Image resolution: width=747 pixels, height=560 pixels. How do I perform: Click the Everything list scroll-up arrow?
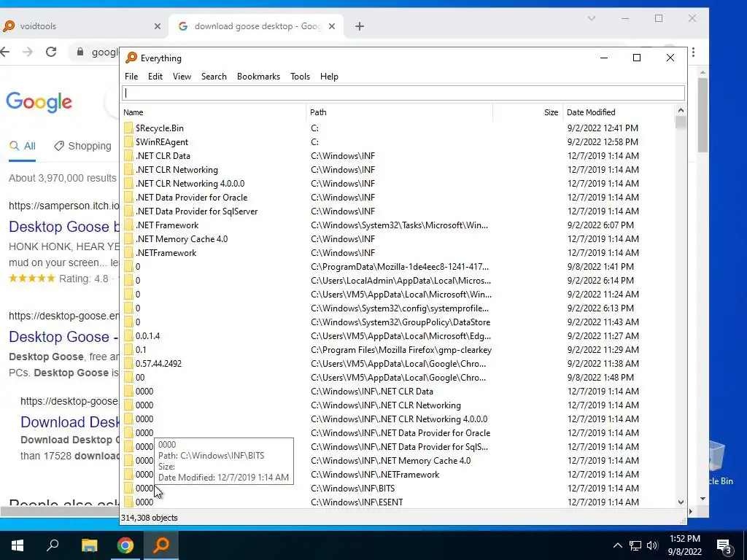pyautogui.click(x=681, y=111)
